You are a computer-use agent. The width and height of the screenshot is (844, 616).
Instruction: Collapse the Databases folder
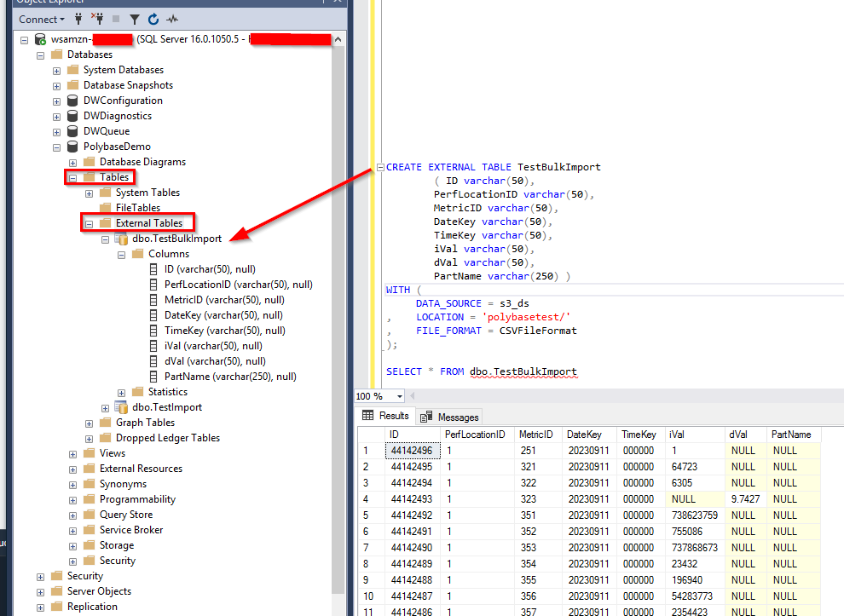click(40, 55)
